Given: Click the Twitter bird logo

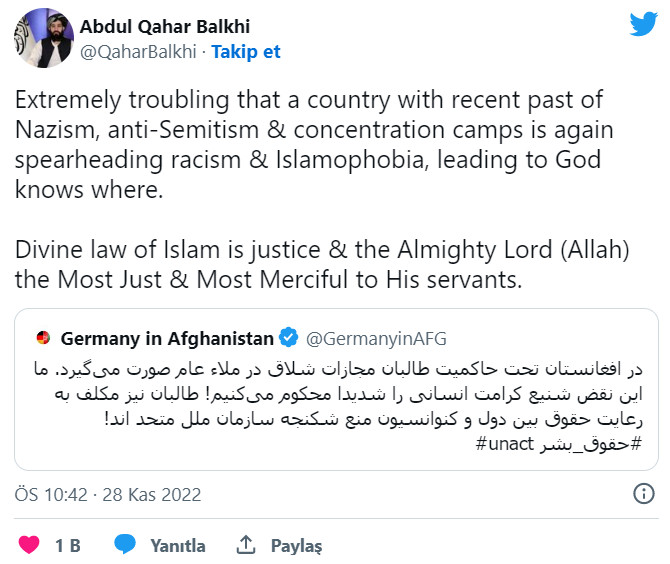Looking at the screenshot, I should [x=642, y=24].
